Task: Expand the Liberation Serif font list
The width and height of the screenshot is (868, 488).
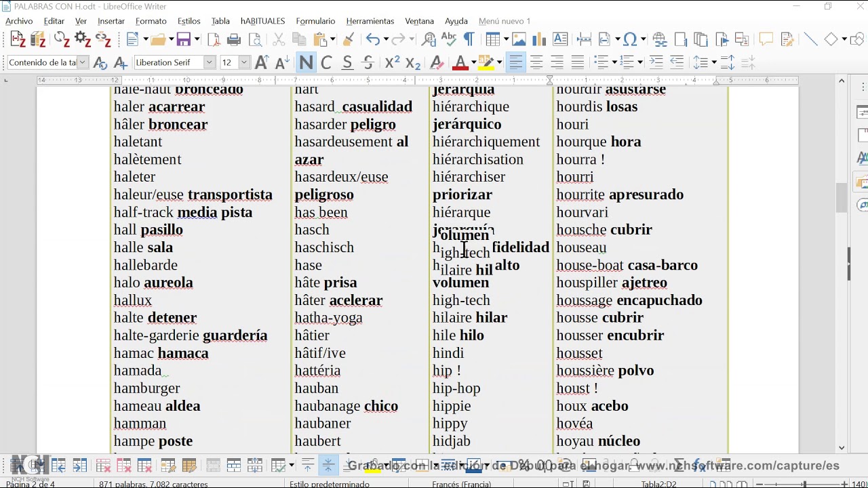Action: pyautogui.click(x=209, y=62)
